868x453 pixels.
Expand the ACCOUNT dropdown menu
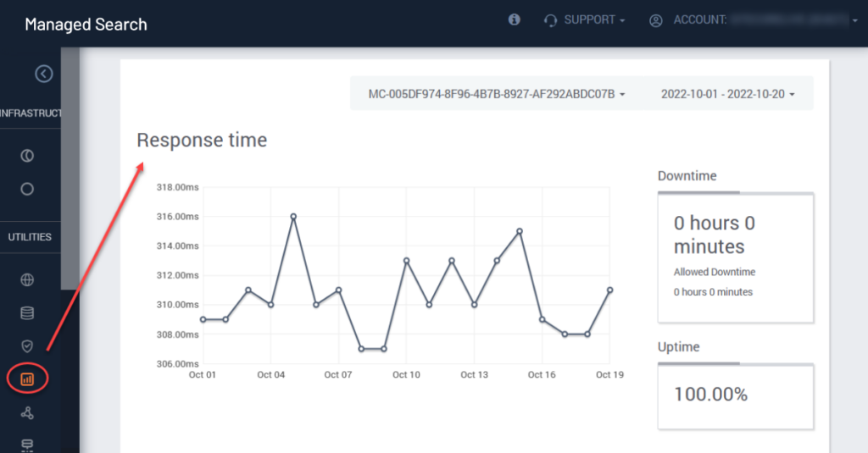[x=753, y=20]
